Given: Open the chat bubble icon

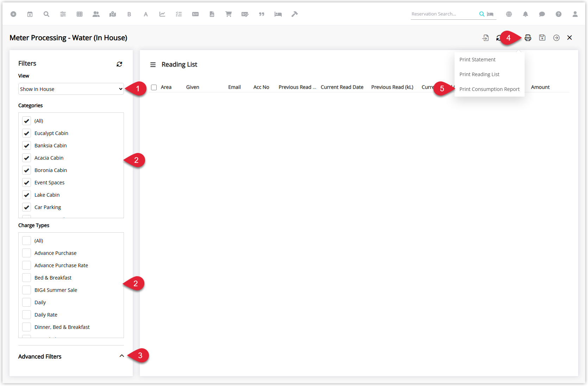Looking at the screenshot, I should click(542, 14).
